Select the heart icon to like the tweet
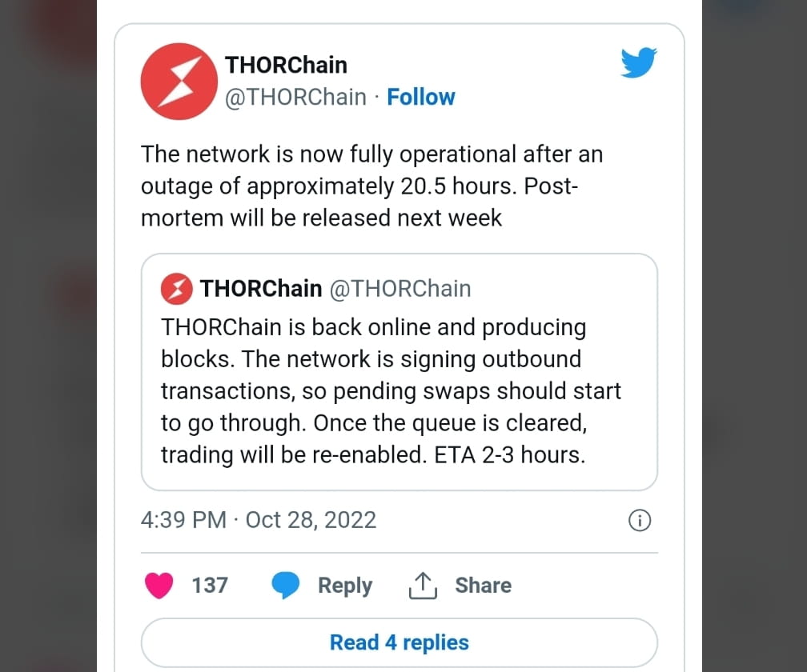Viewport: 807px width, 672px height. (159, 585)
